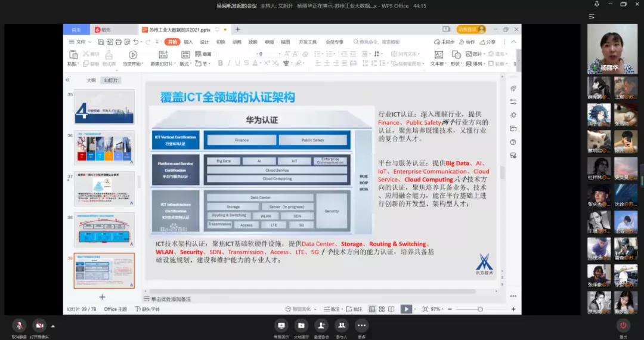Select slide 36 thumbnail in panel
644x340 pixels.
(x=104, y=147)
